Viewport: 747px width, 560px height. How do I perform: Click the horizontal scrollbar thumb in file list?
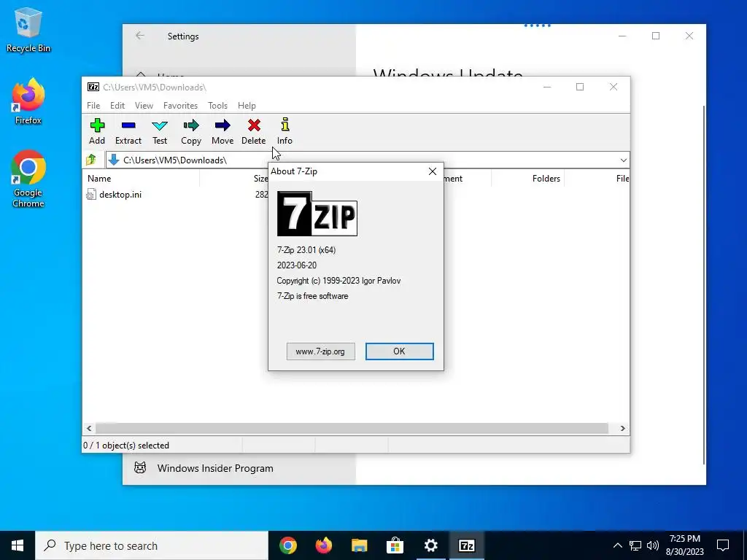[x=352, y=429]
